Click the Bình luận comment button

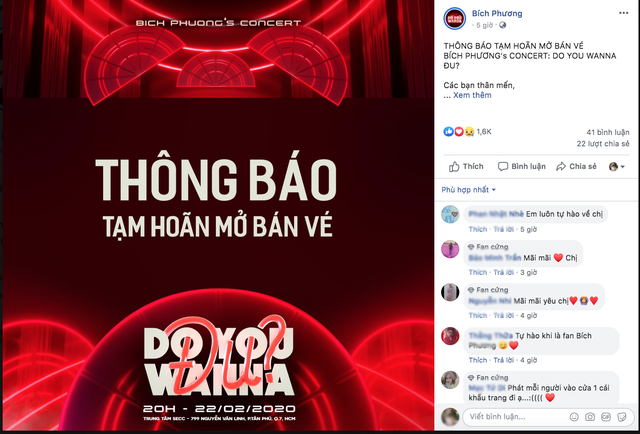click(522, 167)
